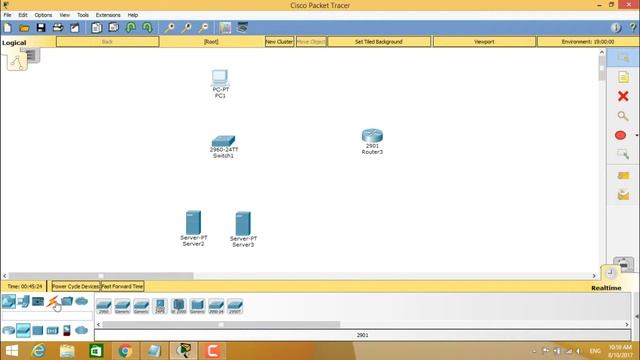The height and width of the screenshot is (360, 640).
Task: Select the End Devices category icon
Action: tap(23, 302)
